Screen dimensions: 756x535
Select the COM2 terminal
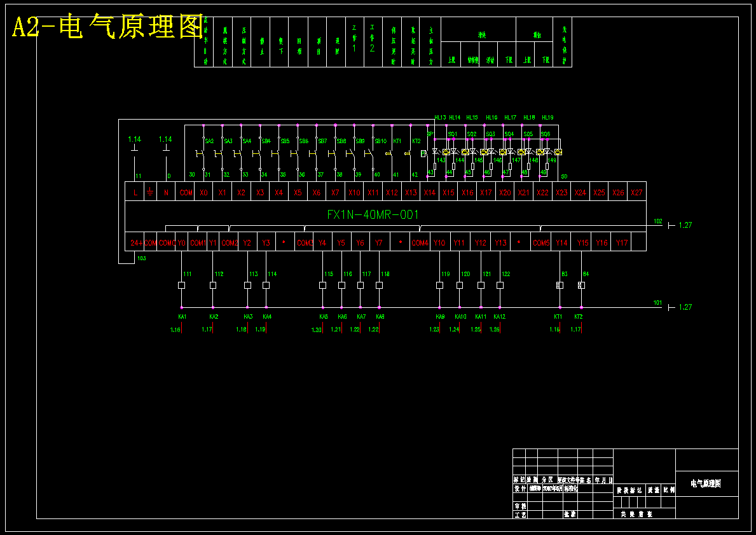[x=230, y=243]
